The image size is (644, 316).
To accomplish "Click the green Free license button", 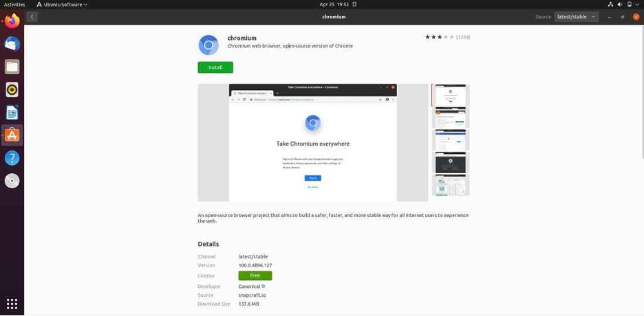I will [255, 275].
